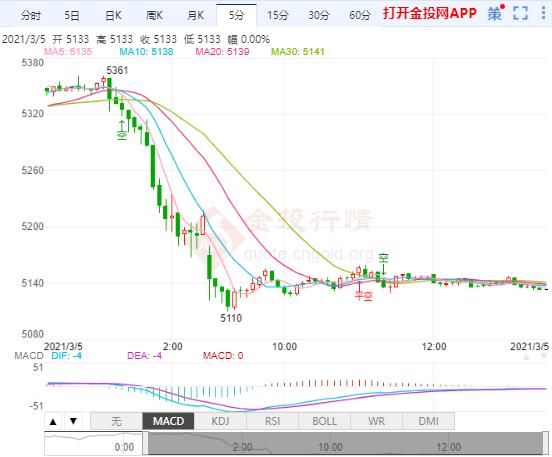This screenshot has width=552, height=457.
Task: Click the red 平空 close-short signal marker
Action: pyautogui.click(x=364, y=296)
